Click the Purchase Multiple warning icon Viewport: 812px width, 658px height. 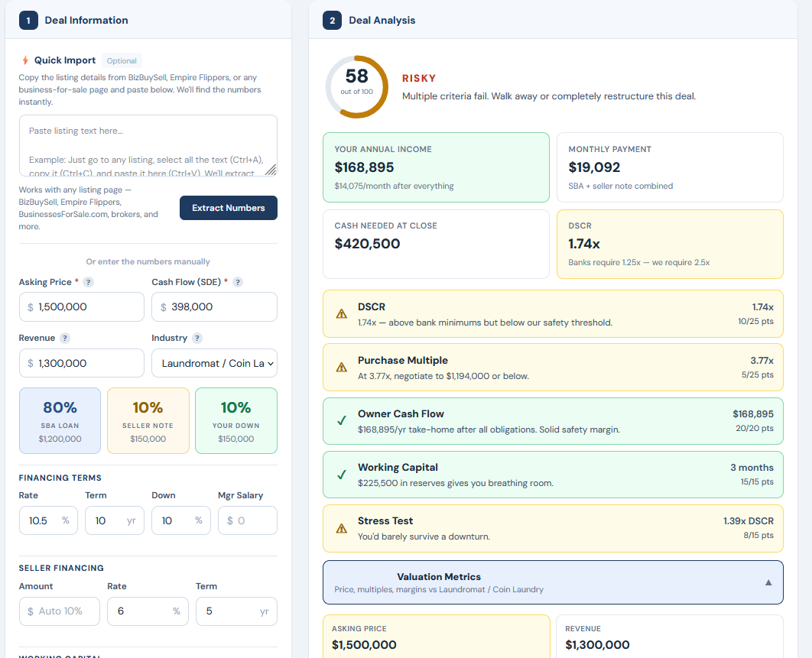[x=341, y=366]
